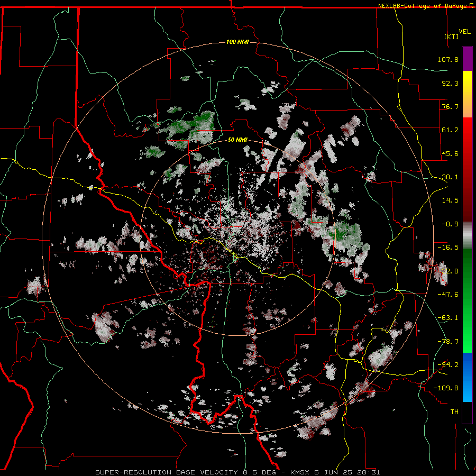Select the 45.6 velocity scale value

[450, 153]
